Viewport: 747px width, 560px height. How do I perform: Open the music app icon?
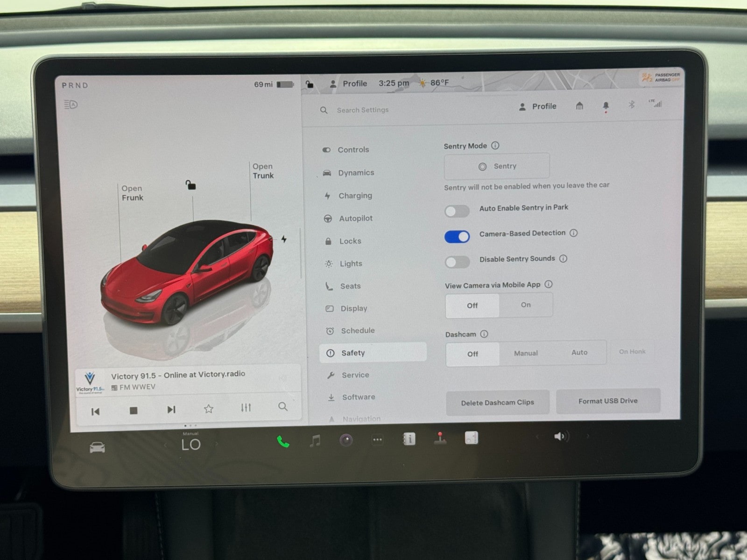coord(315,440)
